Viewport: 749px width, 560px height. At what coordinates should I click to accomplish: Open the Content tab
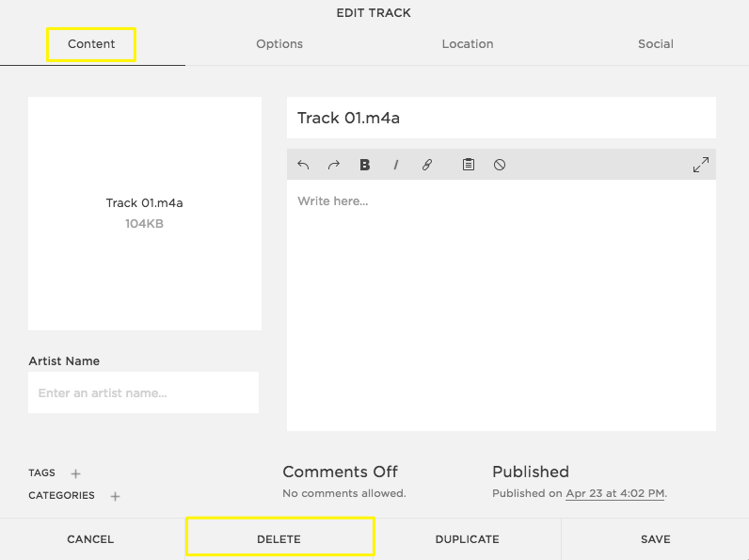pos(91,44)
